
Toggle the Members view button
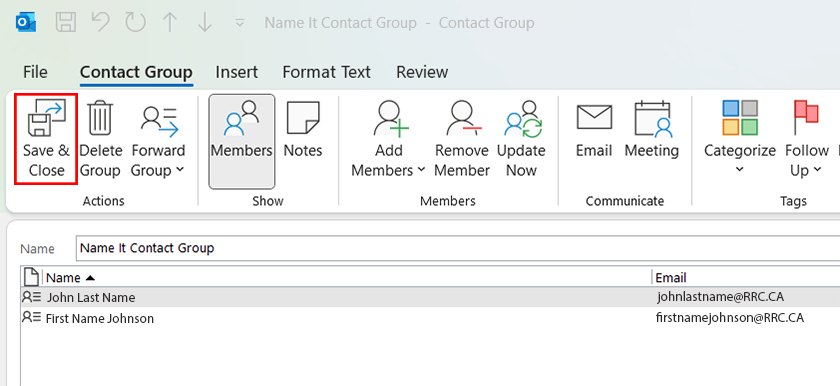pos(242,142)
